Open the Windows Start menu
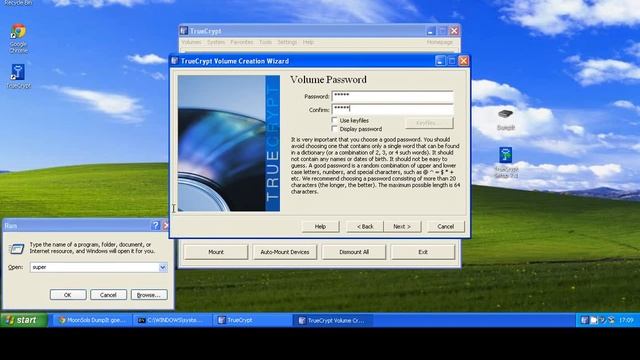This screenshot has height=360, width=640. click(24, 320)
